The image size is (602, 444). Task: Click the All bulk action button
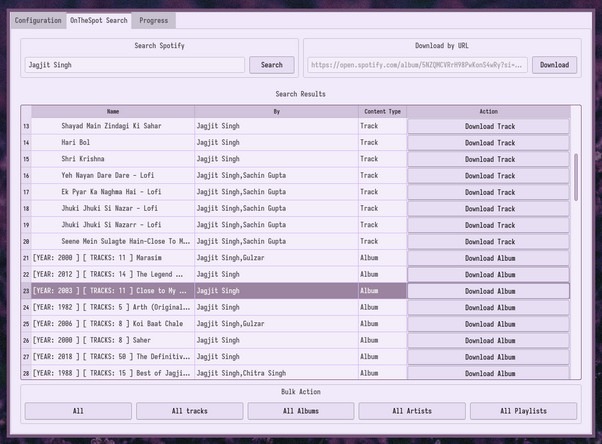pos(78,411)
